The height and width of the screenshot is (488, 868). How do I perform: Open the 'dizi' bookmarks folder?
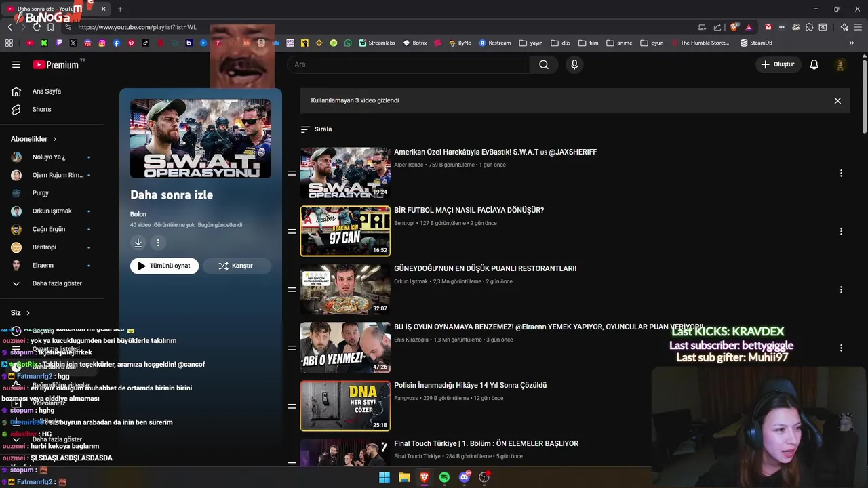(x=560, y=43)
